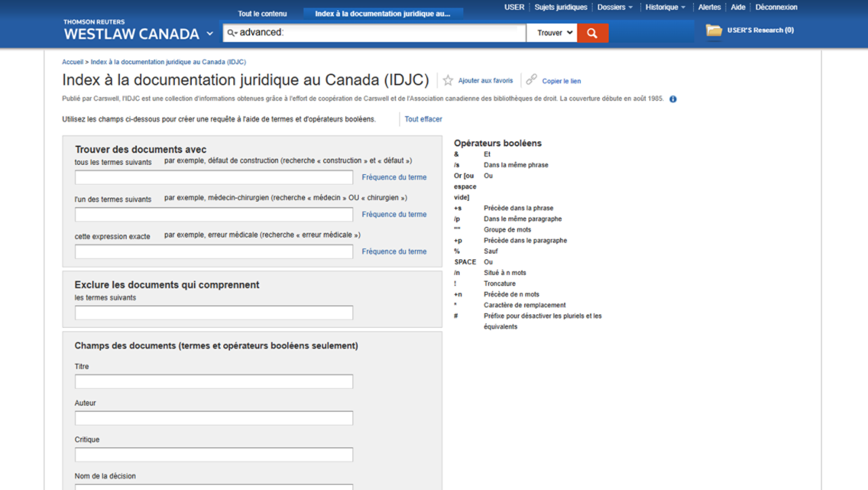Click inside the Titre input field

coord(214,381)
